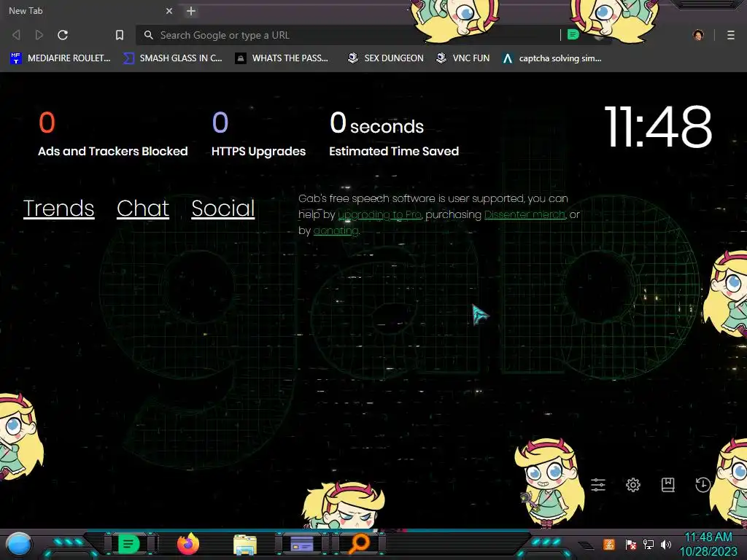Click the HTTPS Upgrades counter
Viewport: 747px width, 560px height.
point(259,134)
